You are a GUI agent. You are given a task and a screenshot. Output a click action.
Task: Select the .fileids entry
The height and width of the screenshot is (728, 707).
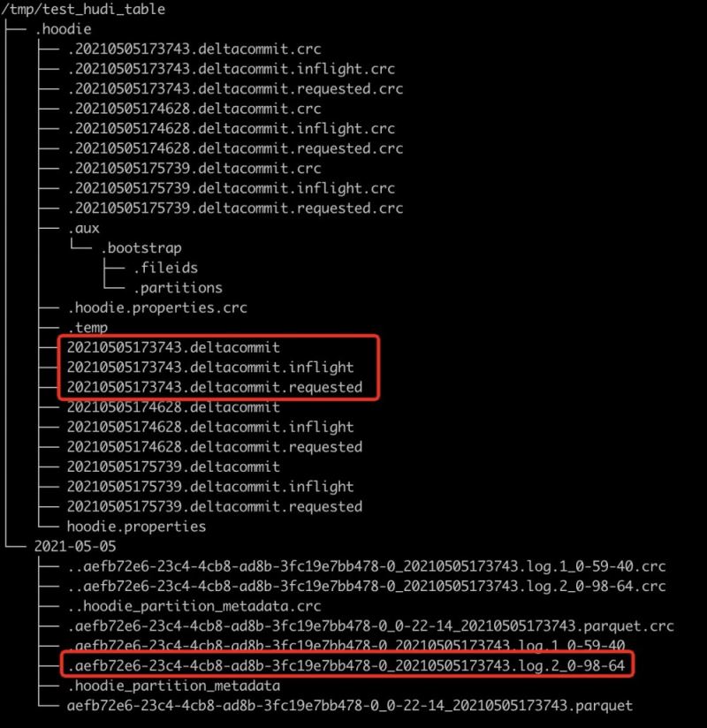(166, 268)
